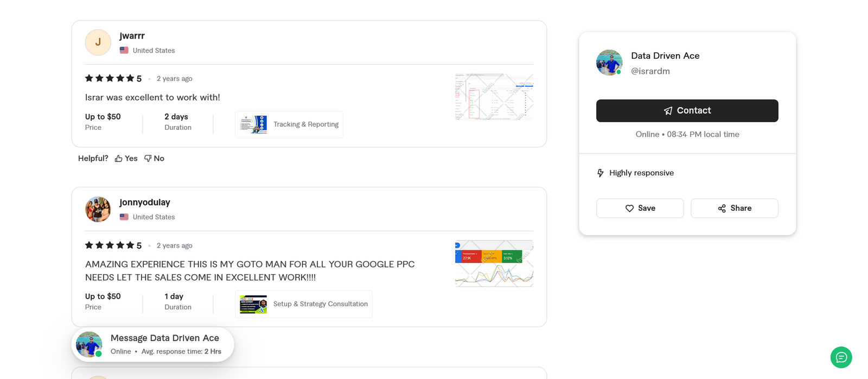The height and width of the screenshot is (379, 868).
Task: Open the Tracking & Reporting gig card
Action: (289, 124)
